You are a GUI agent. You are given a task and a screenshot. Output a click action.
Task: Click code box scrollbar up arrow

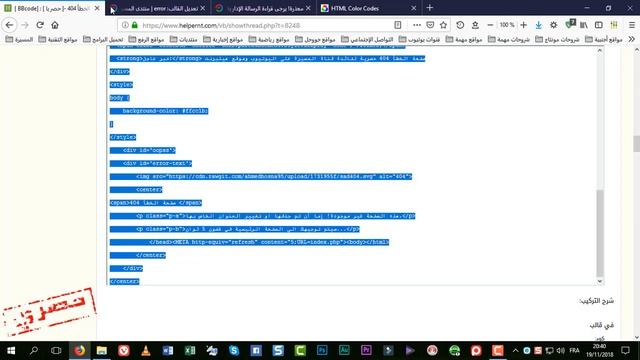tap(600, 50)
